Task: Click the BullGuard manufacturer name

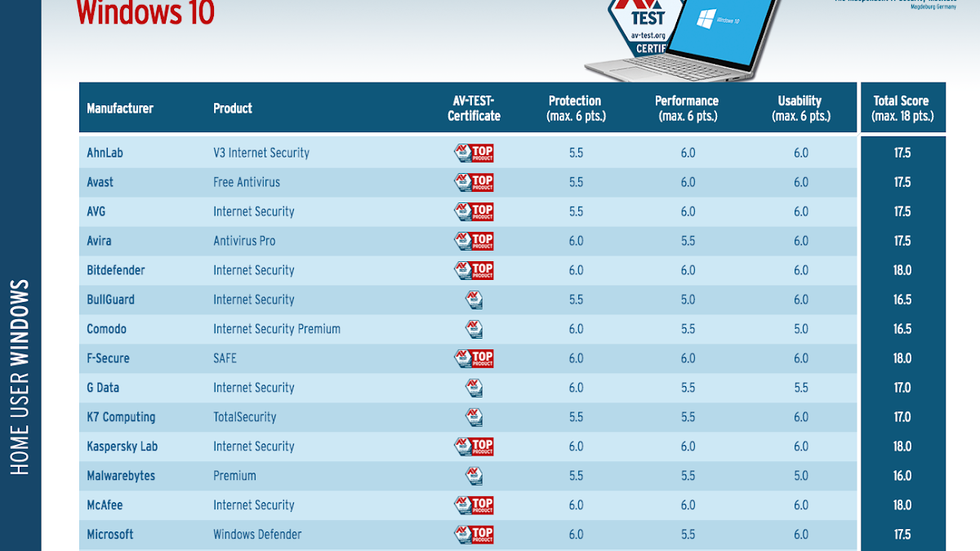Action: click(111, 300)
